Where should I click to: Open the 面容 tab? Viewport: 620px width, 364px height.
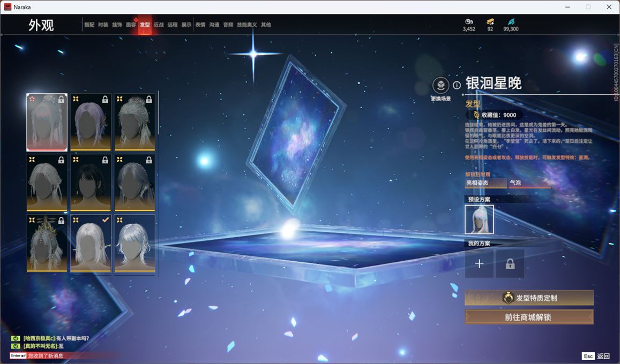point(131,25)
